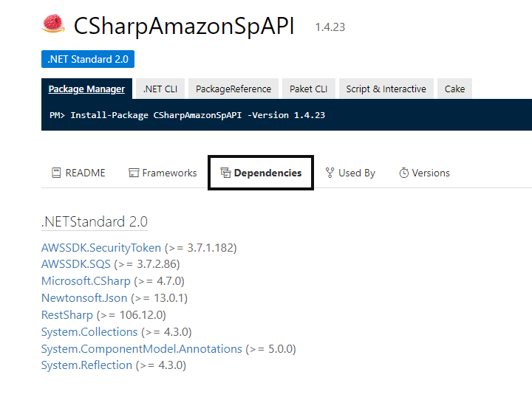Image resolution: width=532 pixels, height=400 pixels.
Task: Click the Frameworks tab window icon
Action: tap(134, 173)
